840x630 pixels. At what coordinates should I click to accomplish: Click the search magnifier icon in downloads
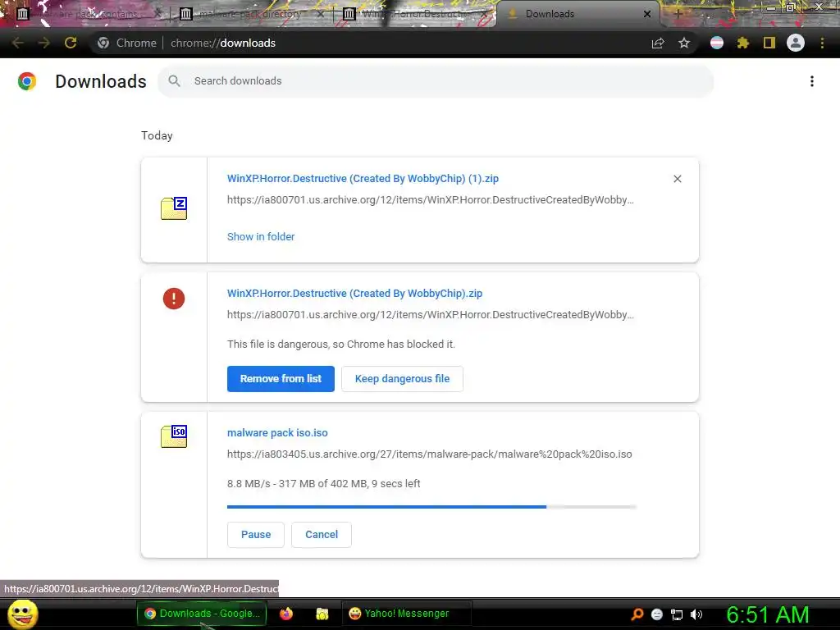174,81
